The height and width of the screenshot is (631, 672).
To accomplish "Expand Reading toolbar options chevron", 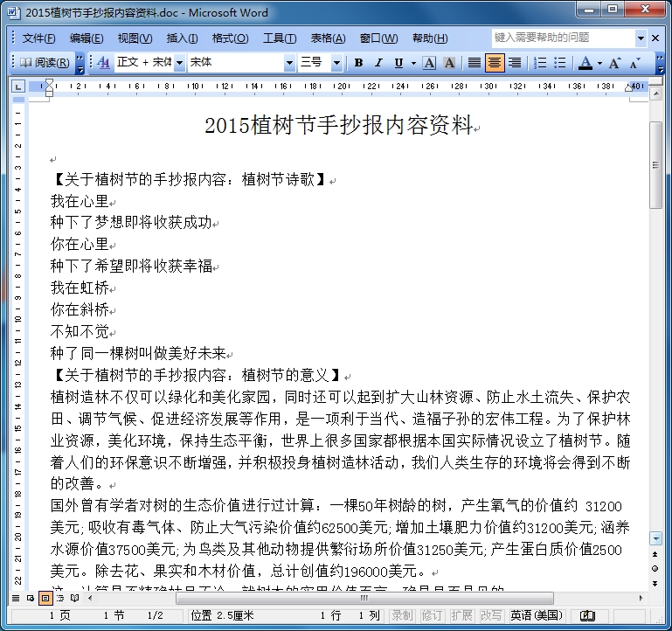I will pyautogui.click(x=80, y=63).
